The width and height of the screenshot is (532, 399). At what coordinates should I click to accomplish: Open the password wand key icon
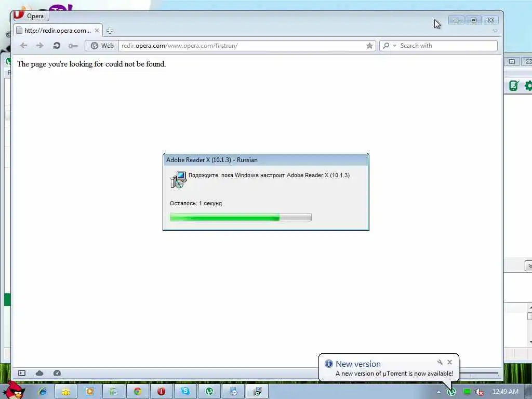[x=73, y=46]
